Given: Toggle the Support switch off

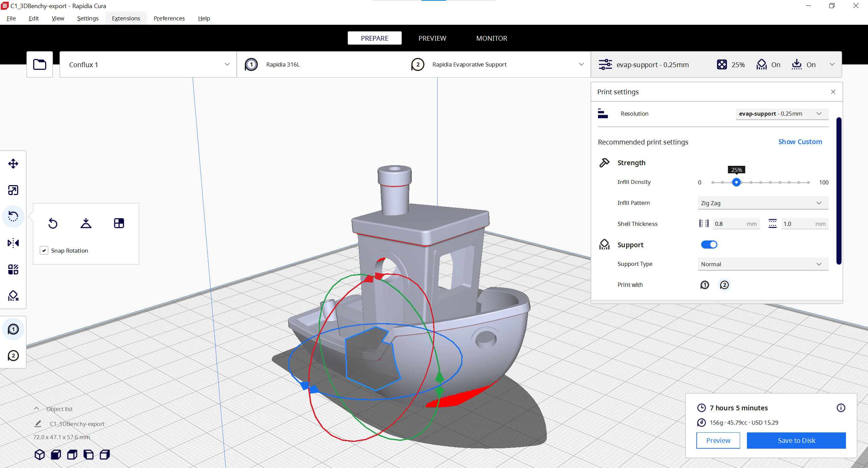Looking at the screenshot, I should [709, 245].
